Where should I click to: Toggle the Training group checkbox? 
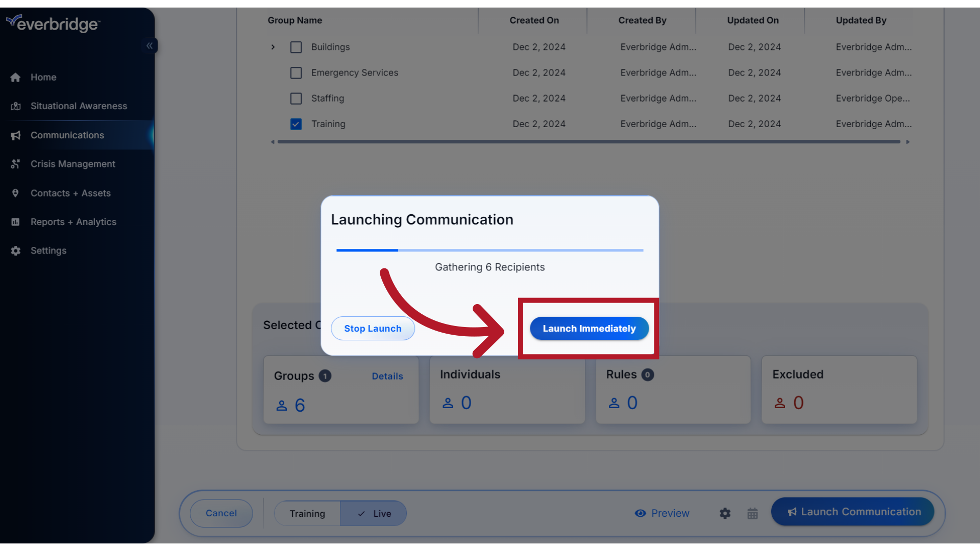click(296, 124)
